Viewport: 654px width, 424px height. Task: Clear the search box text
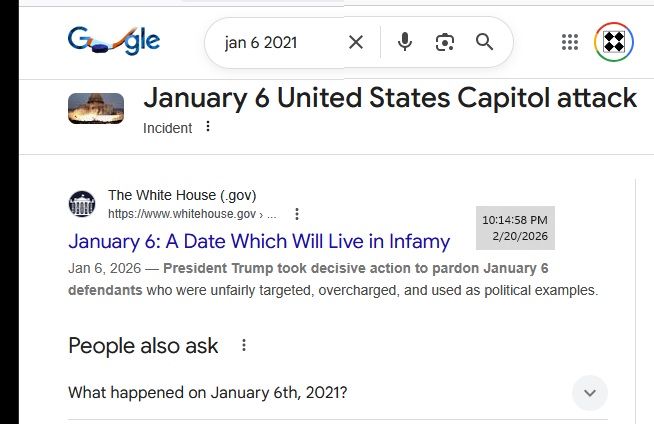point(356,42)
